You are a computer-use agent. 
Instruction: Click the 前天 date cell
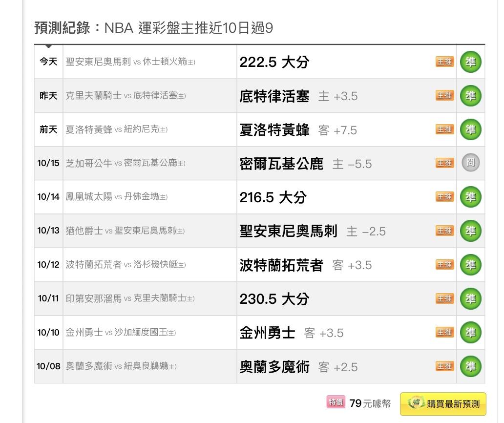coord(48,129)
